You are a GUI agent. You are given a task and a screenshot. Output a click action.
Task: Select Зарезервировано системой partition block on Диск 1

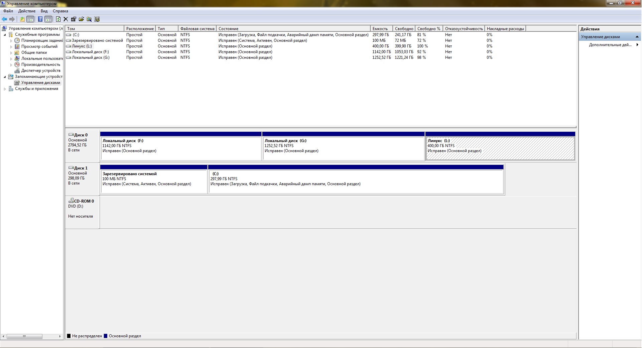(x=154, y=179)
